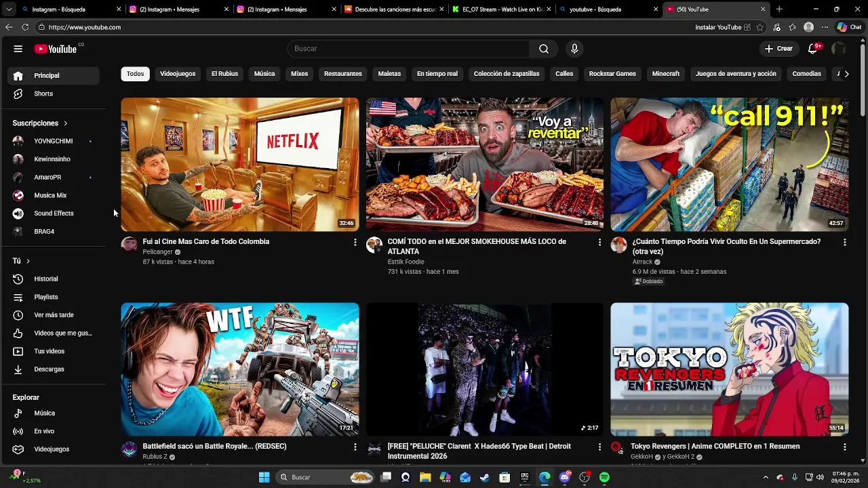This screenshot has width=868, height=488.
Task: Click Instalar YouTube in address bar
Action: (x=723, y=27)
